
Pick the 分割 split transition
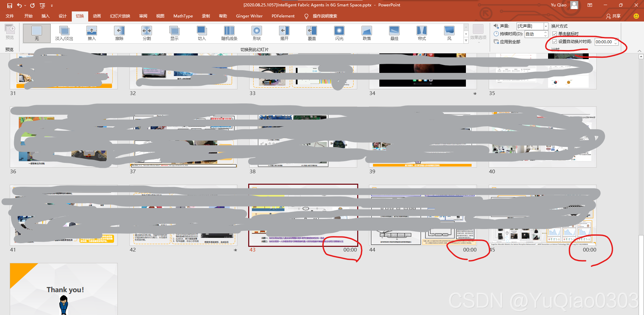point(147,33)
